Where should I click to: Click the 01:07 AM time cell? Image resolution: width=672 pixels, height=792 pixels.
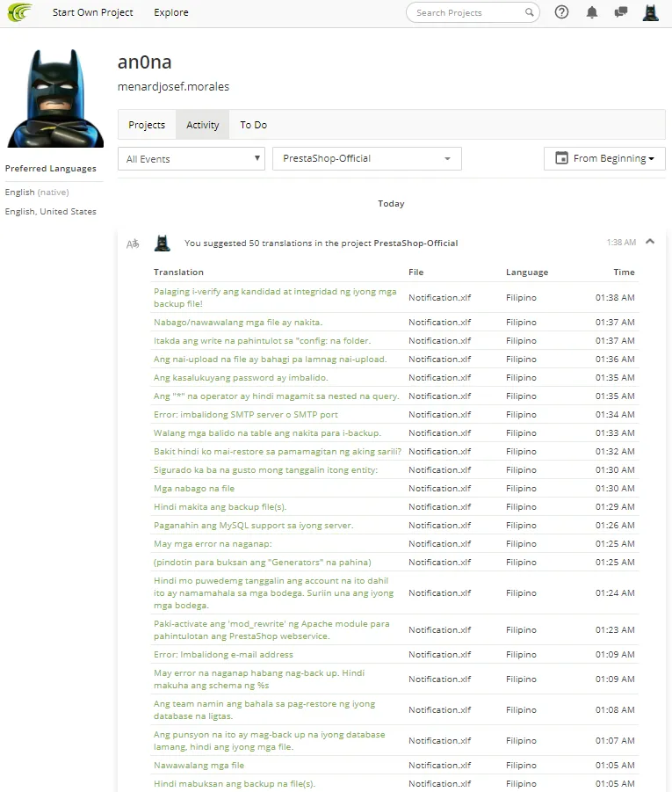click(x=615, y=740)
